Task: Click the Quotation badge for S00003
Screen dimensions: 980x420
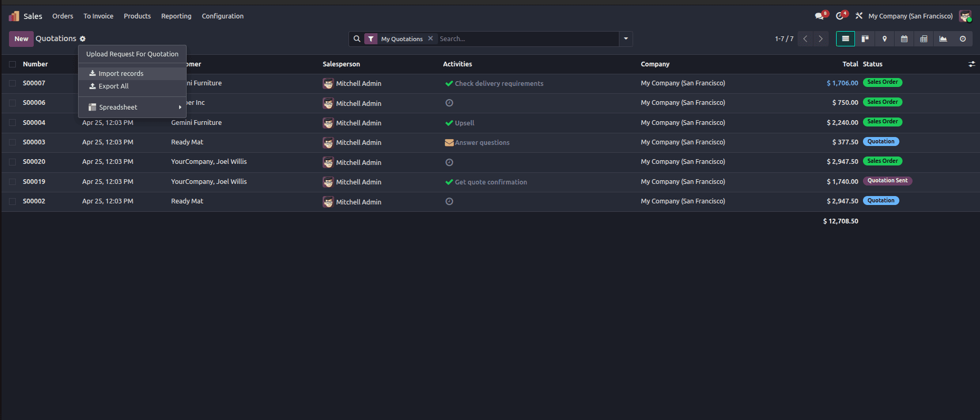Action: pyautogui.click(x=881, y=142)
